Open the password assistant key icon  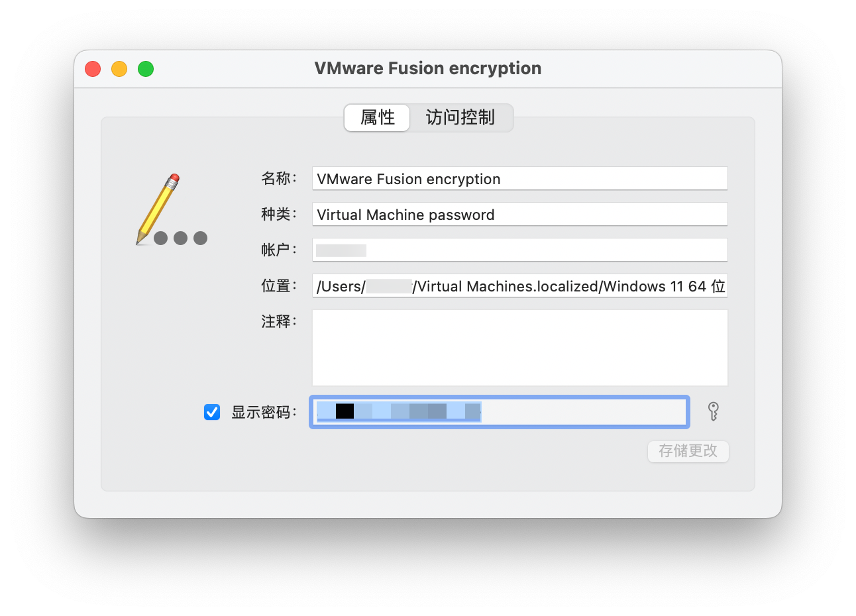click(713, 411)
